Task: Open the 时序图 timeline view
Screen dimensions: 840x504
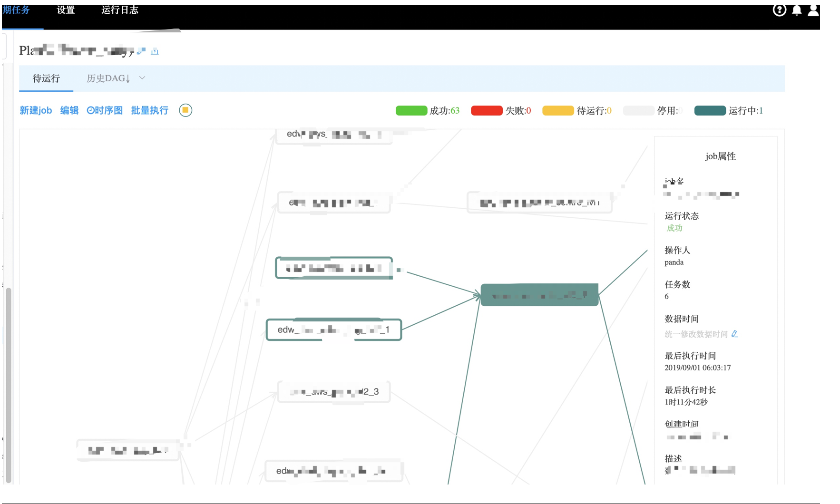Action: [105, 110]
